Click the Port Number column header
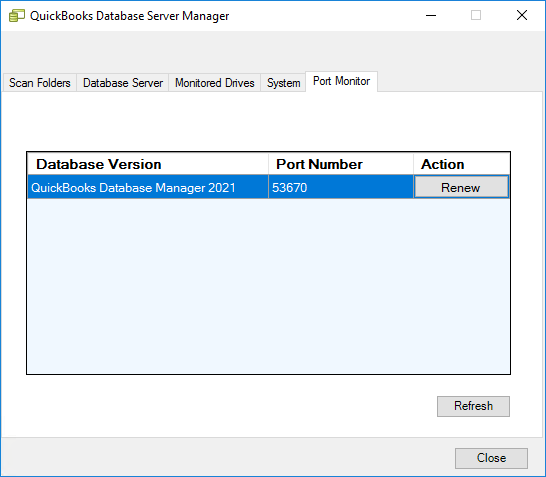546x477 pixels. (x=341, y=164)
